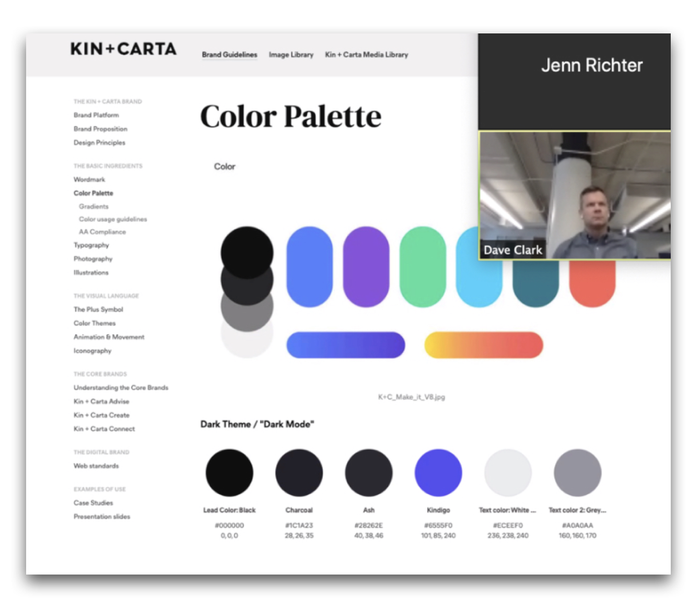
Task: Open Color Themes page
Action: tap(95, 323)
